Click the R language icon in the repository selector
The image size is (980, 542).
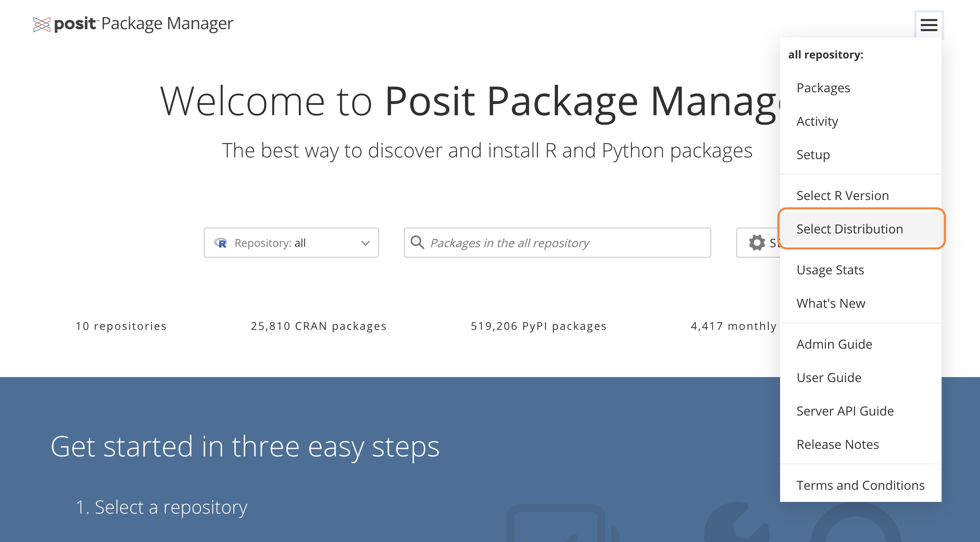(x=221, y=243)
